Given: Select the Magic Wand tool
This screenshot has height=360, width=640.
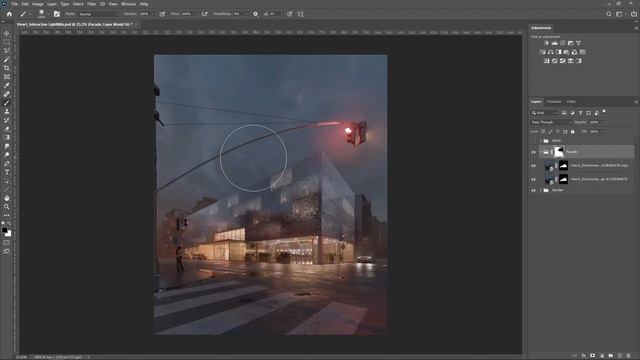Looking at the screenshot, I should (7, 59).
